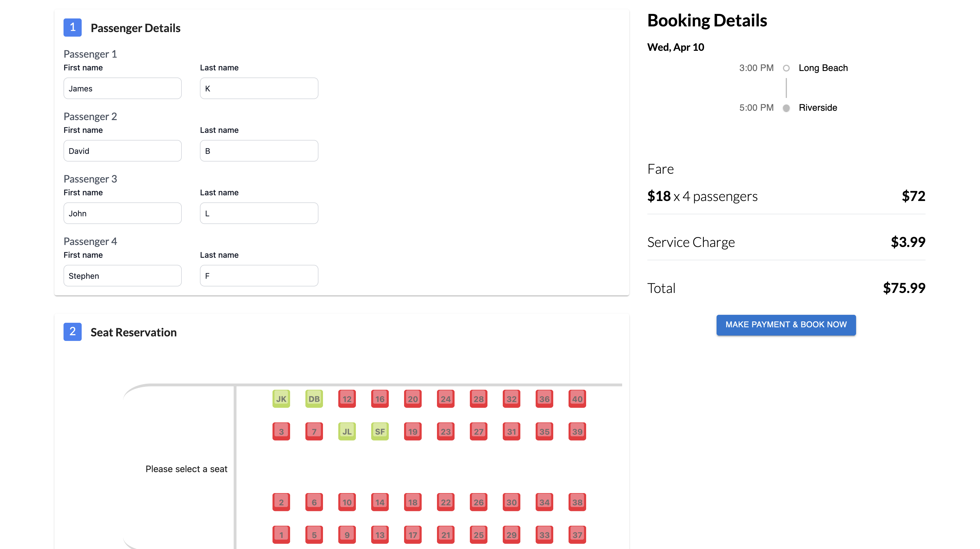Click seat 22 in the lower section
Viewport: 980px width, 549px height.
[x=445, y=502]
